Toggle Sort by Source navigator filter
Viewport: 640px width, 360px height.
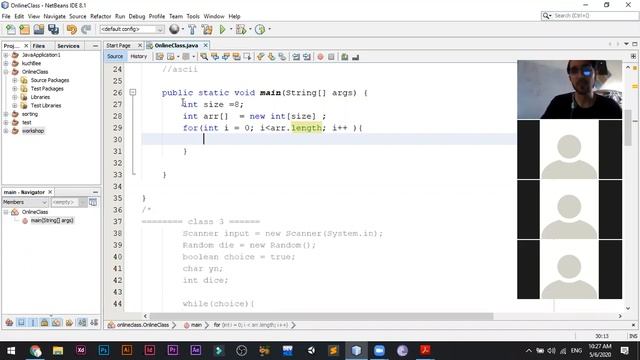[x=94, y=323]
